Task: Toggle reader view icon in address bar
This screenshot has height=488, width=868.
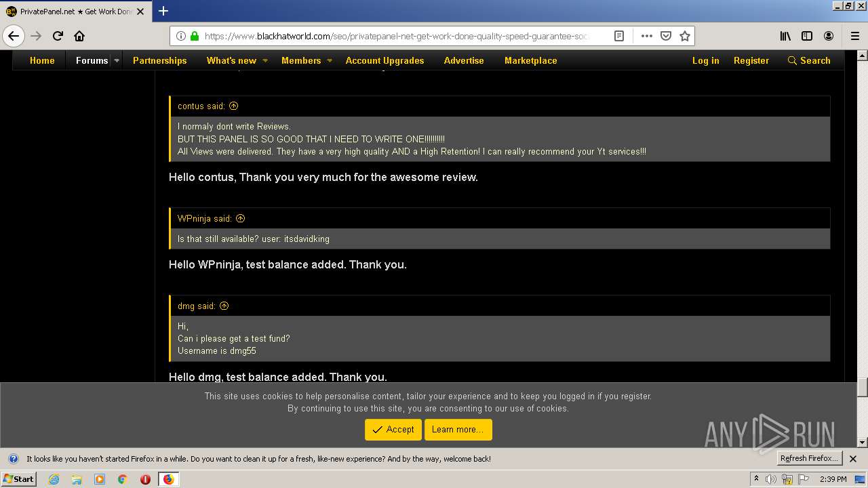Action: (x=619, y=36)
